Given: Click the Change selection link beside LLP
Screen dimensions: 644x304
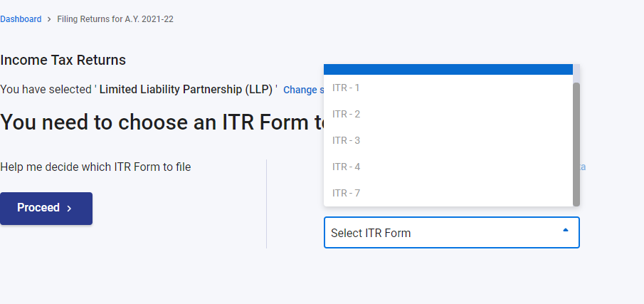Looking at the screenshot, I should coord(302,90).
